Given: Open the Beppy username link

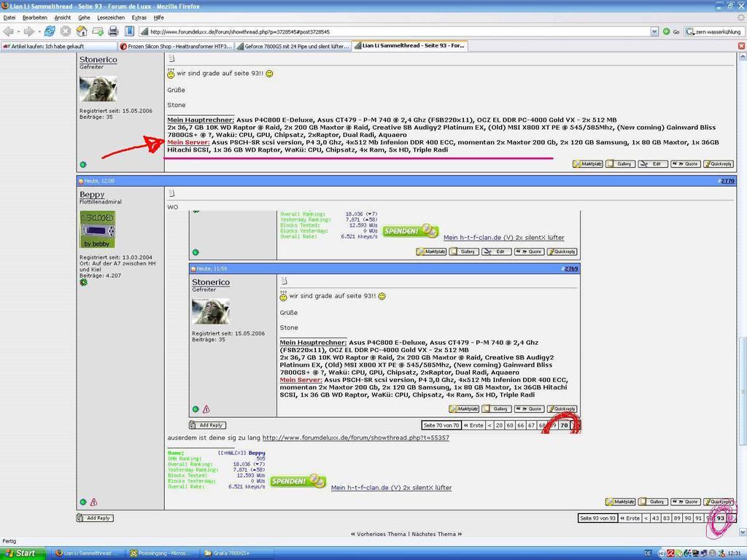Looking at the screenshot, I should [92, 194].
